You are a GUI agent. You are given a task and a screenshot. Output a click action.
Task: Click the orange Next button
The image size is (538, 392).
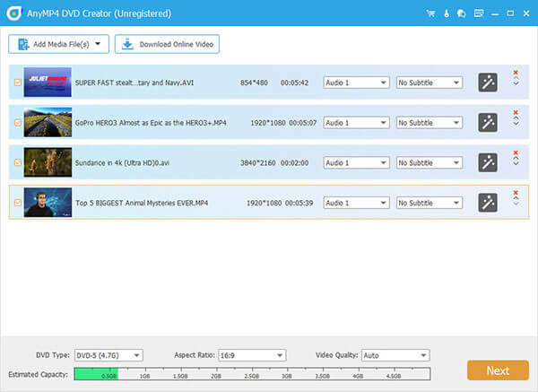(x=498, y=370)
